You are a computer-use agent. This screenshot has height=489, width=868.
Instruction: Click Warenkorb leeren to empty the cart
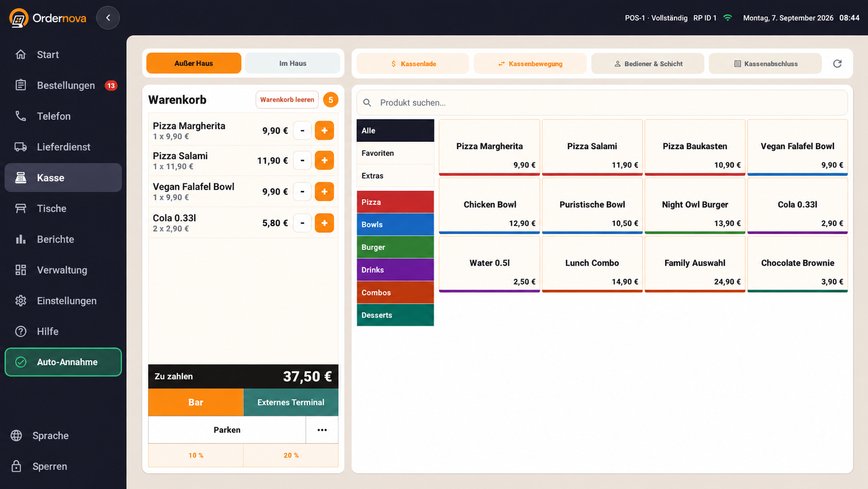coord(287,100)
